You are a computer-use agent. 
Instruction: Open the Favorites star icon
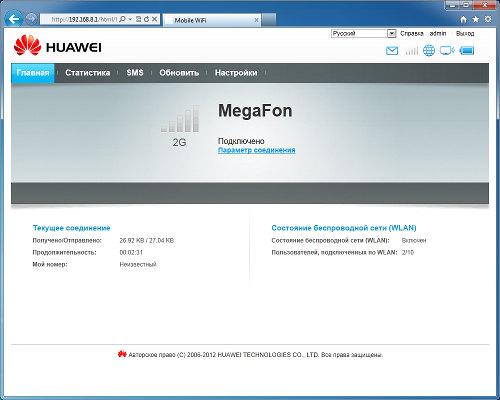(x=476, y=19)
